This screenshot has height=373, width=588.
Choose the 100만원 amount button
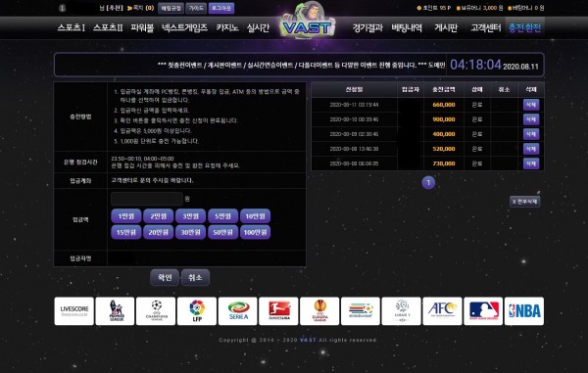(x=256, y=232)
